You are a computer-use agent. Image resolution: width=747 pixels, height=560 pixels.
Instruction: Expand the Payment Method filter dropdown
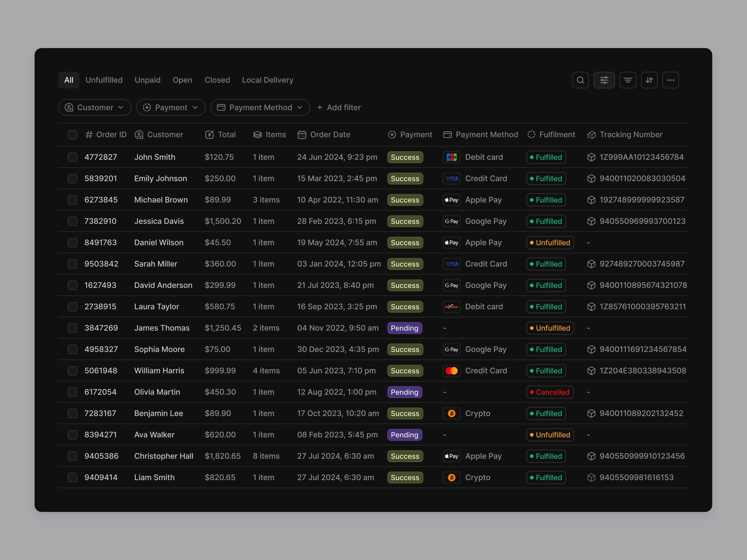tap(260, 107)
